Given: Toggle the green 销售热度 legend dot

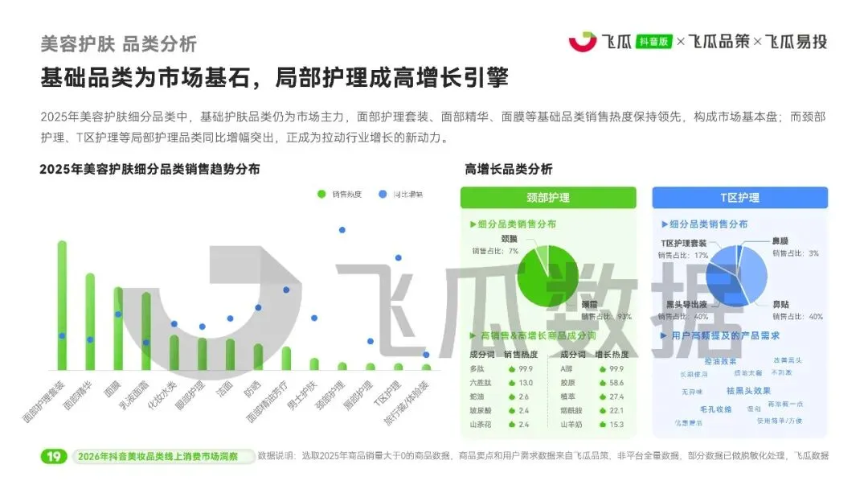Looking at the screenshot, I should (321, 193).
